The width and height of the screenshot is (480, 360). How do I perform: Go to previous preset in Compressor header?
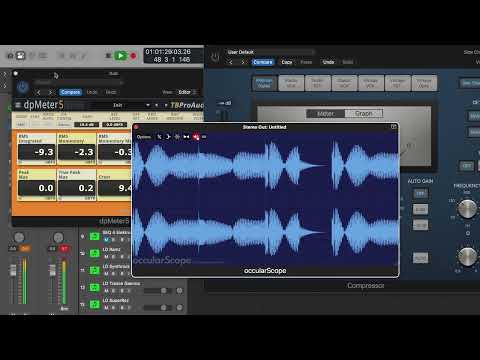point(231,62)
